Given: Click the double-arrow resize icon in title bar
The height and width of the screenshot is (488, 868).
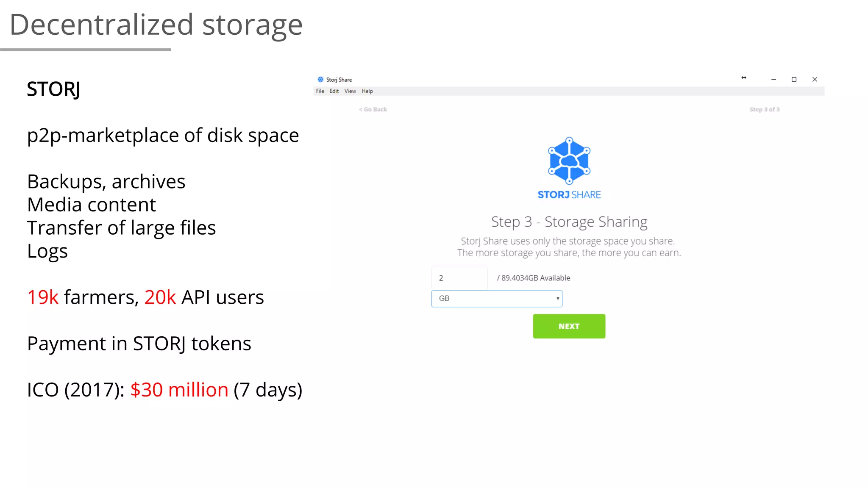Looking at the screenshot, I should tap(744, 78).
